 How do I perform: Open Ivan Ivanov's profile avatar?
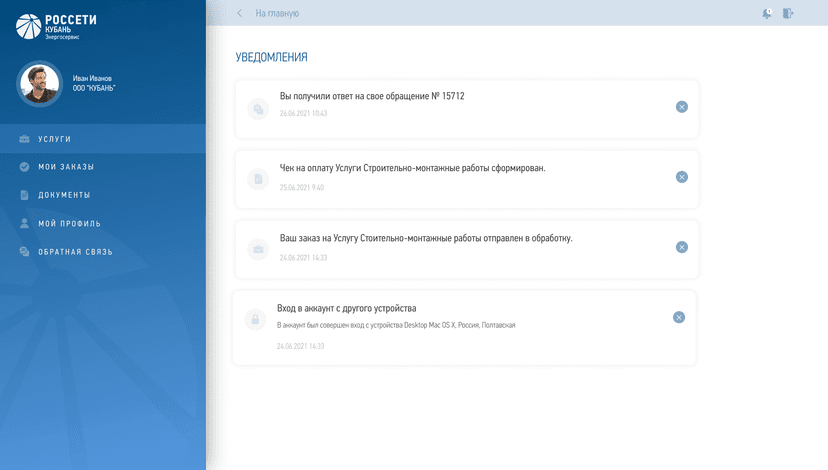pyautogui.click(x=40, y=84)
